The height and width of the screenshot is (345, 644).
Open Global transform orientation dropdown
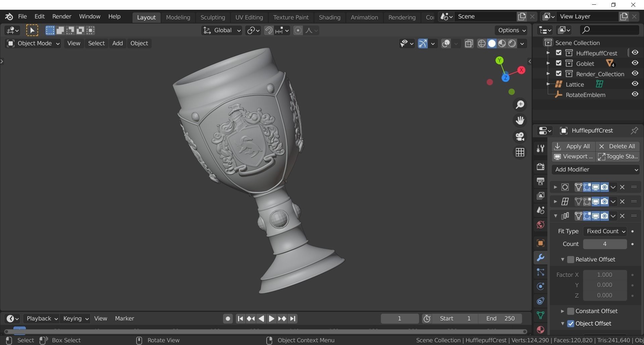[x=222, y=31]
